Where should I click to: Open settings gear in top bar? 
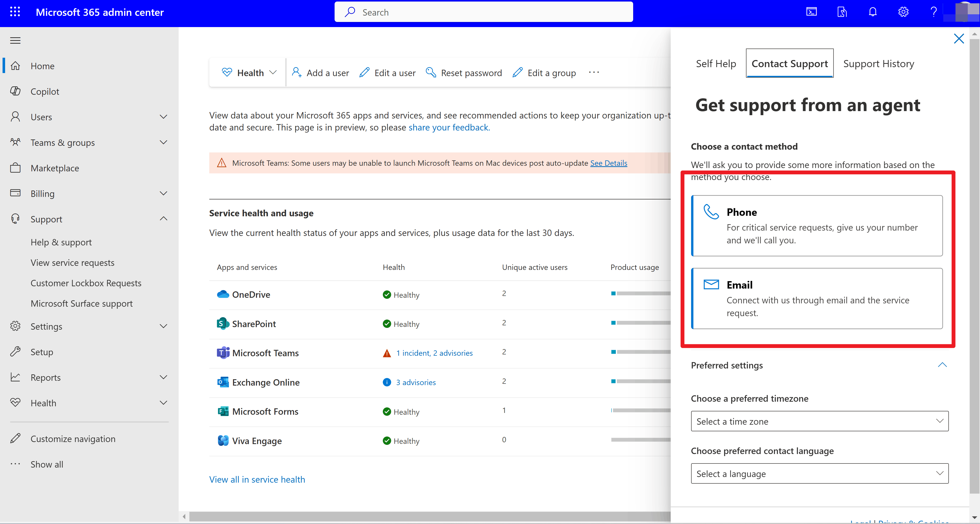click(903, 12)
